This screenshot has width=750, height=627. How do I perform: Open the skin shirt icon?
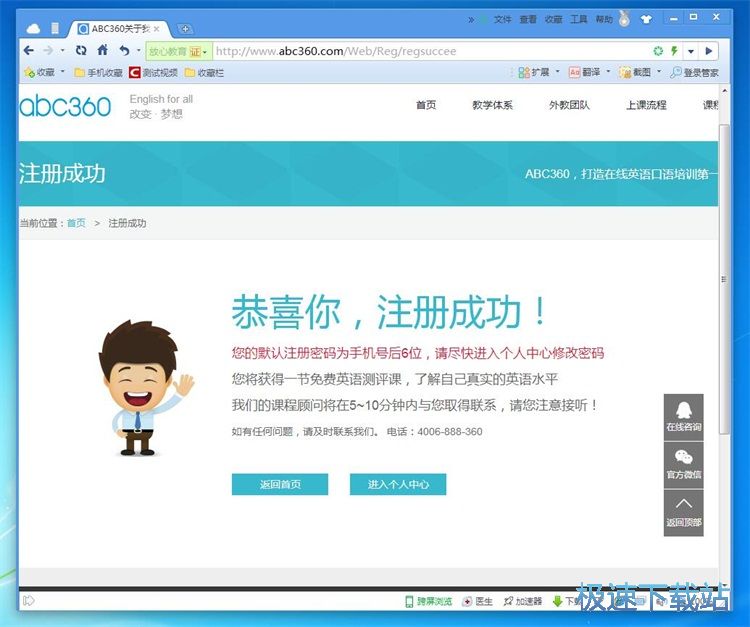646,20
